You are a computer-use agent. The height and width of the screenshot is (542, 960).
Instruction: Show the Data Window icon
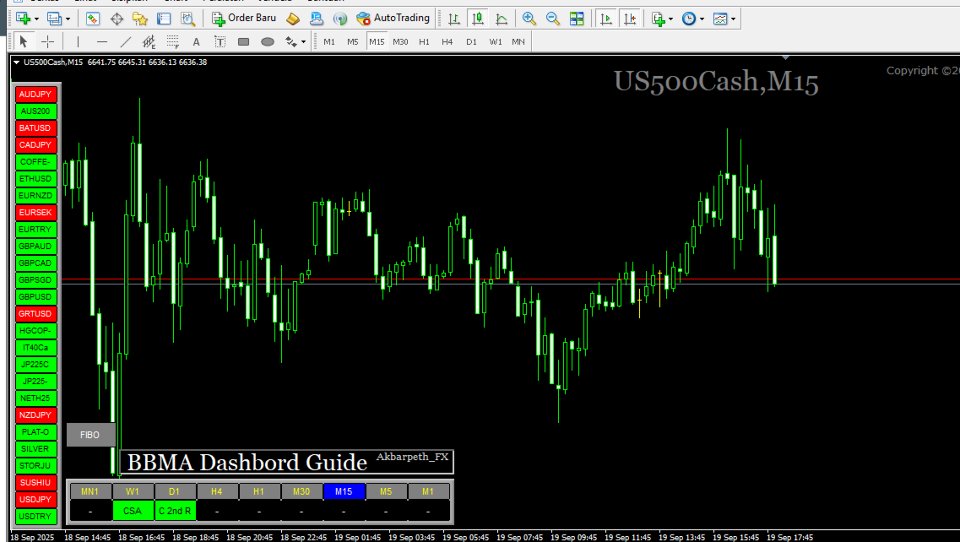pyautogui.click(x=116, y=18)
